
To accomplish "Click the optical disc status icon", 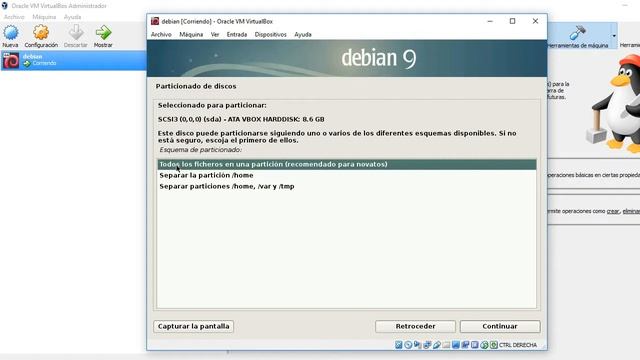I will pyautogui.click(x=408, y=345).
